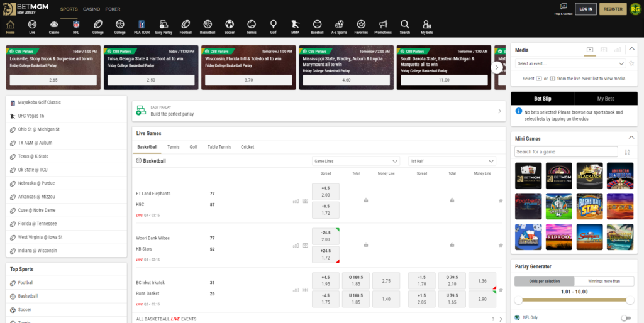644x323 pixels.
Task: Click the REGISTER button
Action: (613, 9)
